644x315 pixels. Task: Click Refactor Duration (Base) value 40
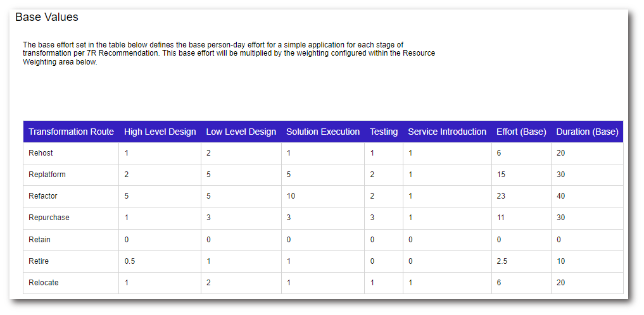pyautogui.click(x=560, y=196)
